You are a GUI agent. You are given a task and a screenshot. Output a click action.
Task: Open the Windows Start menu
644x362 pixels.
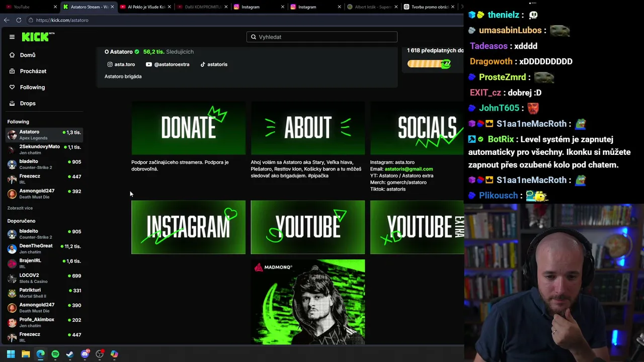(x=11, y=354)
